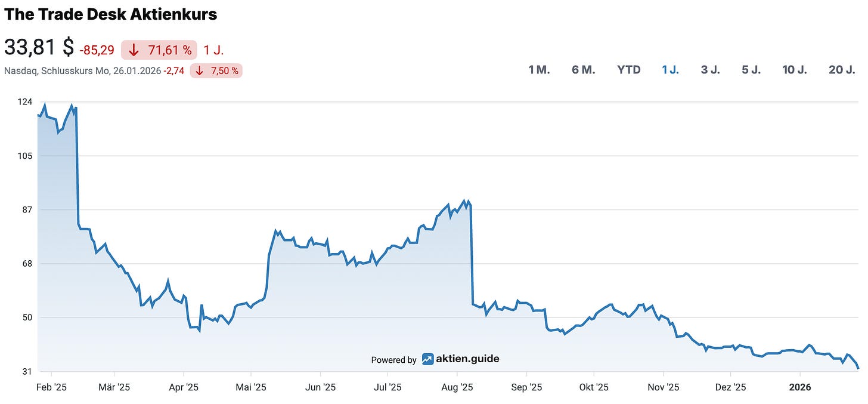
Task: Click the aktien.guide chart logo icon
Action: 427,359
